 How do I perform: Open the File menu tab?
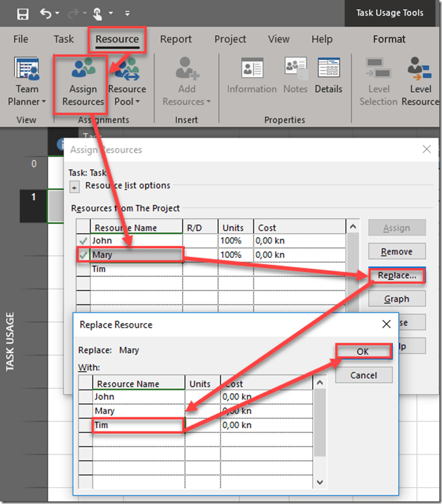[x=21, y=39]
